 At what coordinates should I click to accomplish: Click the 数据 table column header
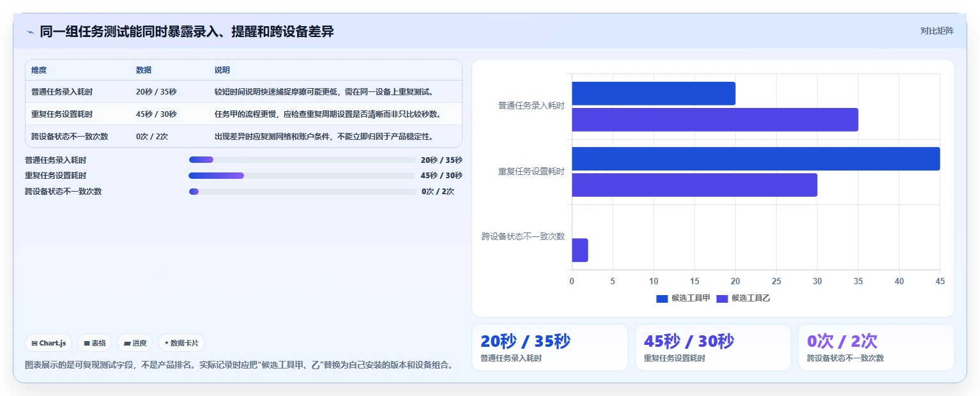point(144,70)
